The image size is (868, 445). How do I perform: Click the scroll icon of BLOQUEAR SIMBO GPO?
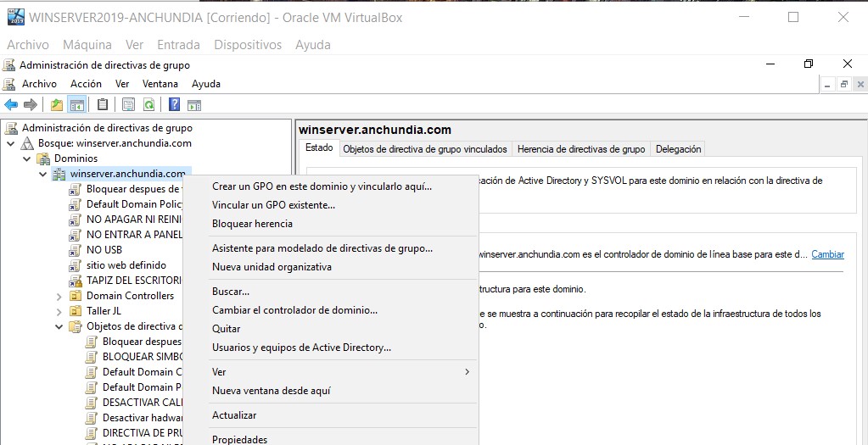pyautogui.click(x=92, y=357)
